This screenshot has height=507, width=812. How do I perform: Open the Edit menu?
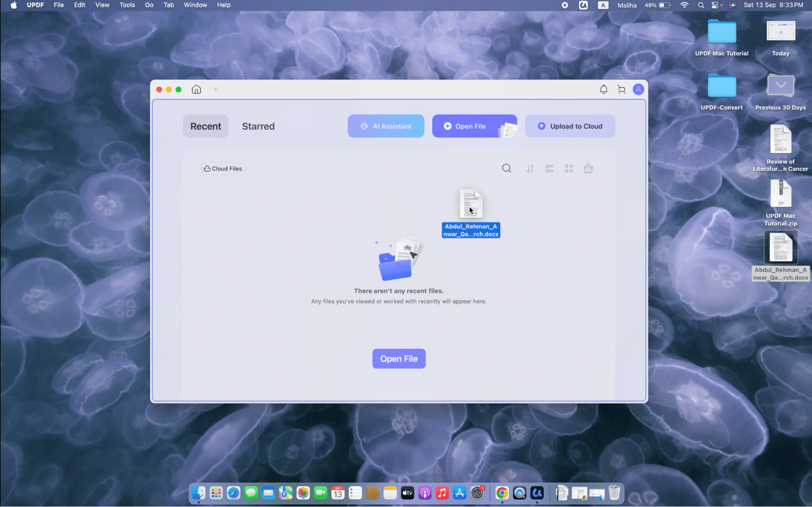80,5
